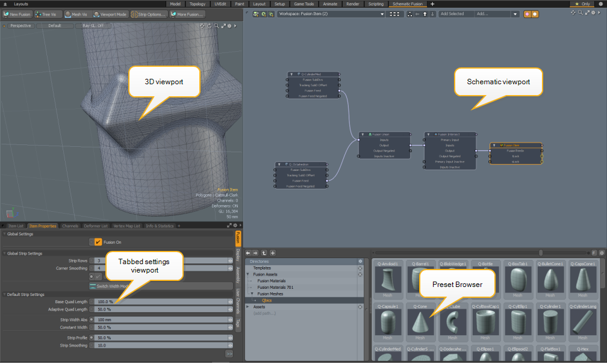This screenshot has width=607, height=364.
Task: Select the Mesh Vis tool
Action: click(x=76, y=14)
